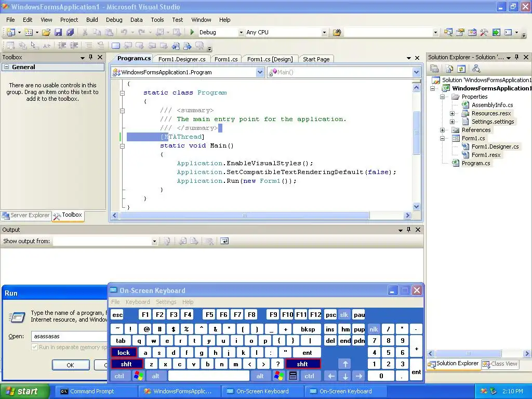Toggle the left shft key on keyboard
This screenshot has height=399, width=532.
point(126,364)
